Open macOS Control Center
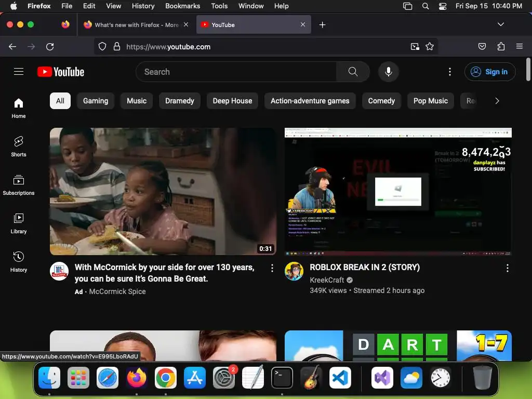The width and height of the screenshot is (532, 399). pos(443,6)
